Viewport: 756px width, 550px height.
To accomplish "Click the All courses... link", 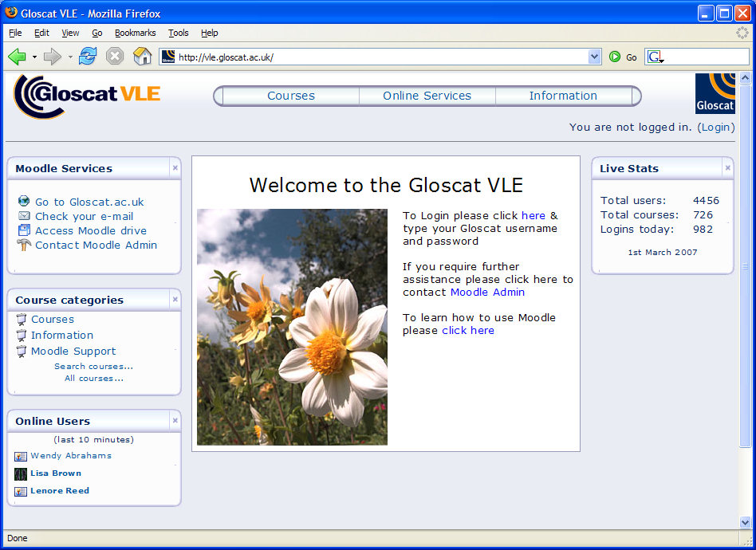I will click(94, 379).
